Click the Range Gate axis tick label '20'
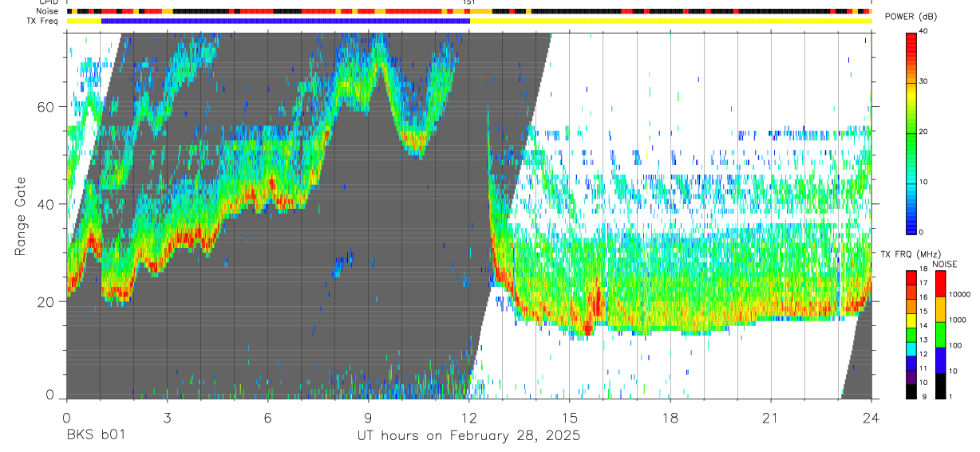This screenshot has height=452, width=980. (46, 301)
